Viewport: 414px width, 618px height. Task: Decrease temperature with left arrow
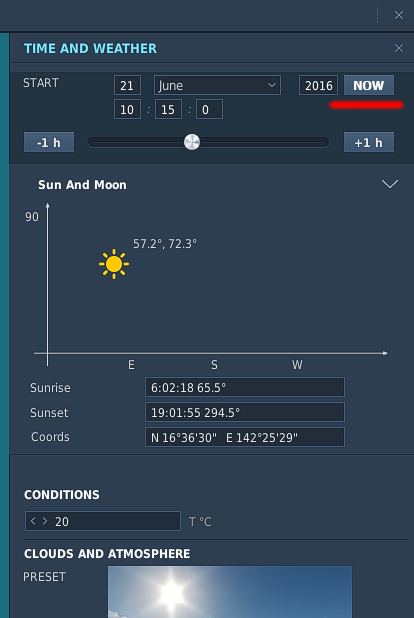[x=33, y=521]
